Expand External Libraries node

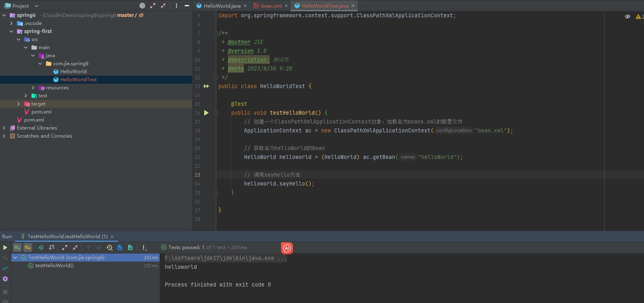pyautogui.click(x=4, y=128)
